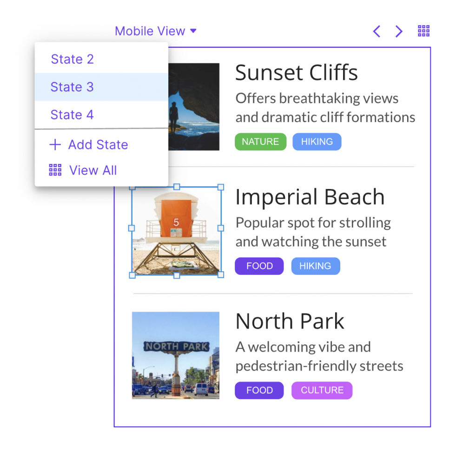Switch to State 4
This screenshot has width=476, height=452.
coord(72,115)
